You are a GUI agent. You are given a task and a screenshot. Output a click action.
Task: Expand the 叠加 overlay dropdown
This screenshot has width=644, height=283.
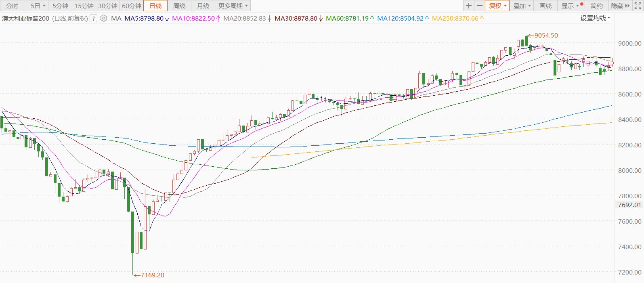tap(522, 6)
